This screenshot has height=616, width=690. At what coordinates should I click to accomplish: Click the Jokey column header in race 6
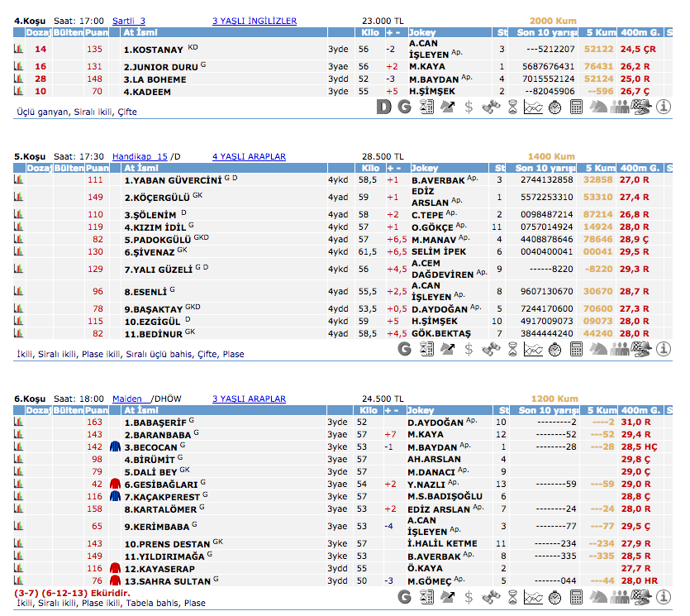(x=423, y=410)
